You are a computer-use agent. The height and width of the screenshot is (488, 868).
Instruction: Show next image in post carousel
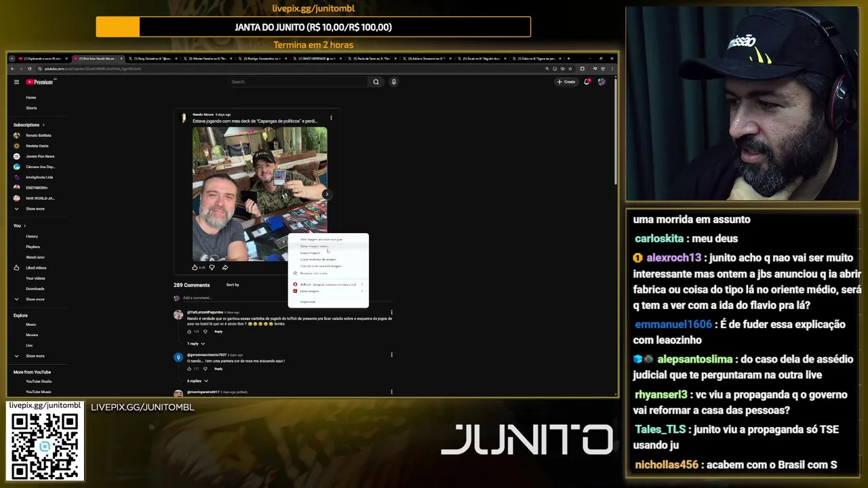[x=326, y=195]
